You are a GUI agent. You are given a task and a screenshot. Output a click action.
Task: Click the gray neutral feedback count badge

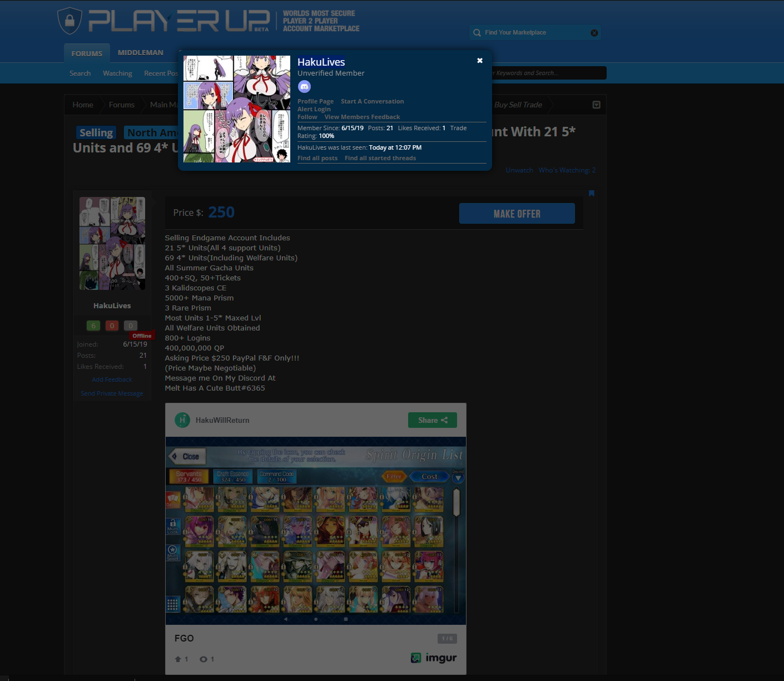point(131,325)
